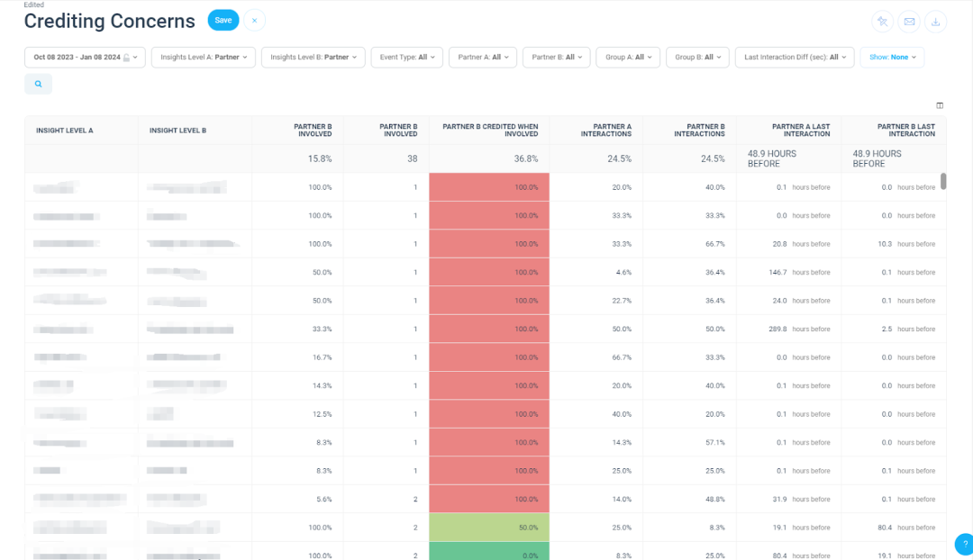The width and height of the screenshot is (973, 560).
Task: Click the light green 50.0% credited cell
Action: click(489, 528)
